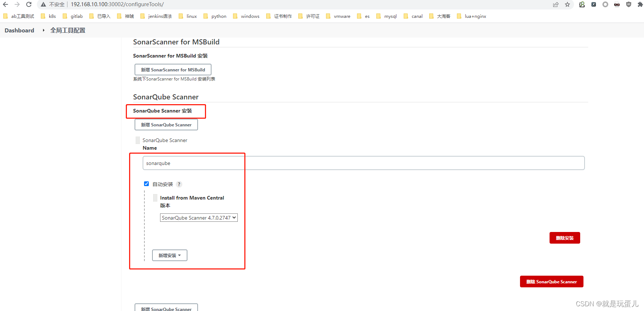Screen dimensions: 644x311
Task: Open the magnifier code extension icon
Action: (x=582, y=4)
